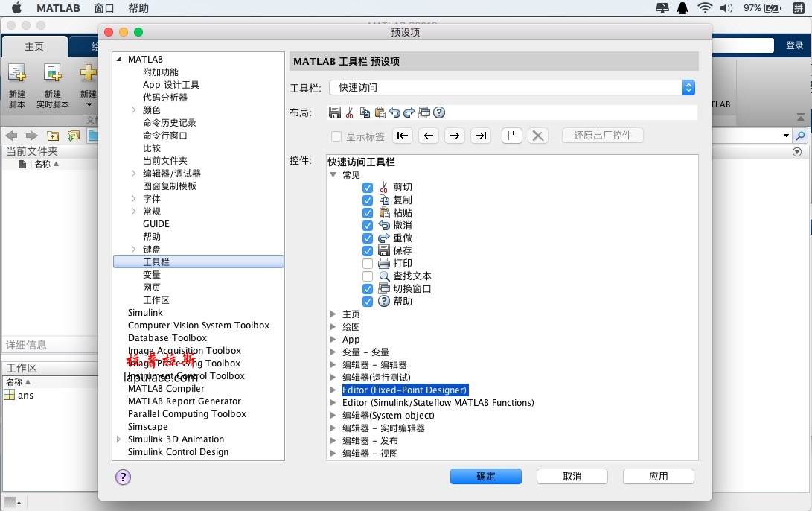Move control to the far left

(x=403, y=136)
